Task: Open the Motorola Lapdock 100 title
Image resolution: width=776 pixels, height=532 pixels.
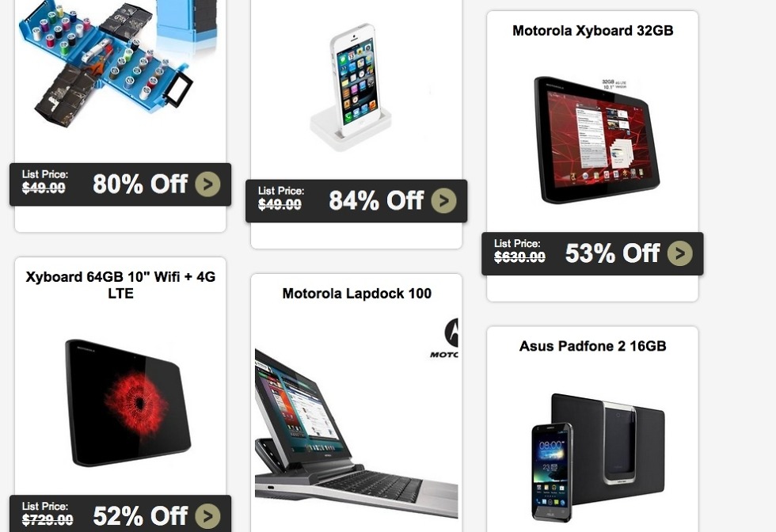Action: point(356,294)
